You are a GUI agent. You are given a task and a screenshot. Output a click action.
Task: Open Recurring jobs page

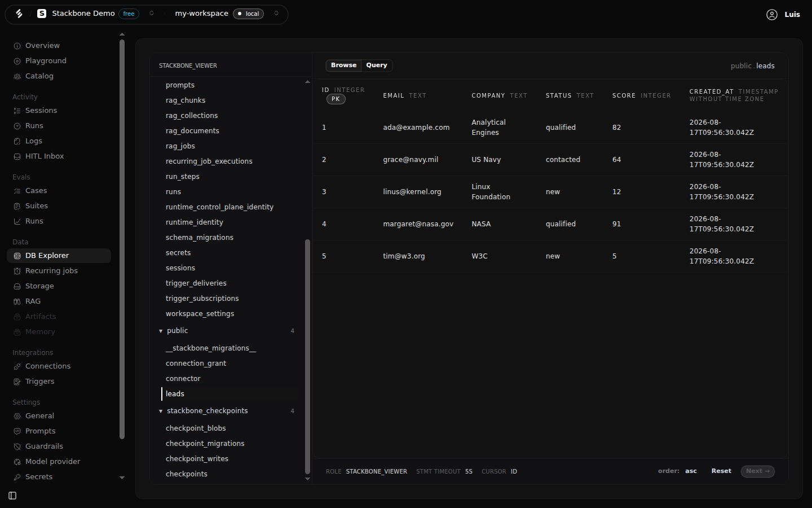click(59, 271)
